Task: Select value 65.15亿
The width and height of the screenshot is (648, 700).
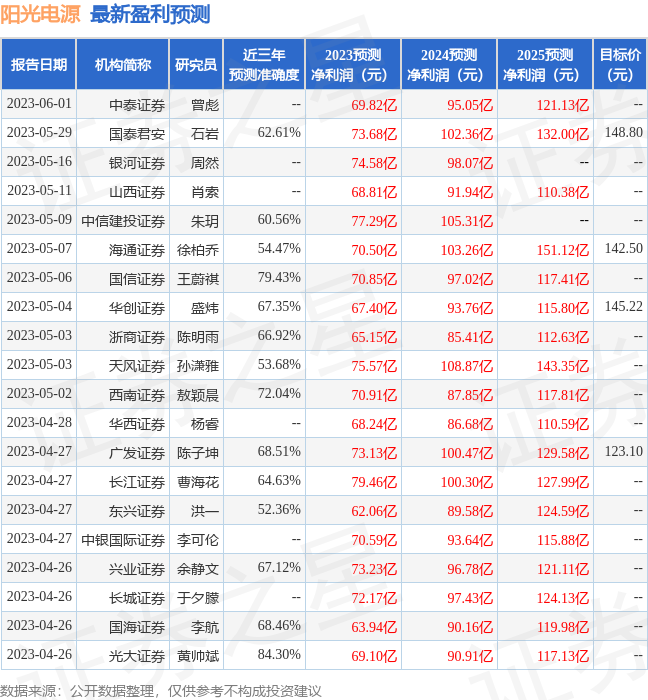Action: coord(374,338)
